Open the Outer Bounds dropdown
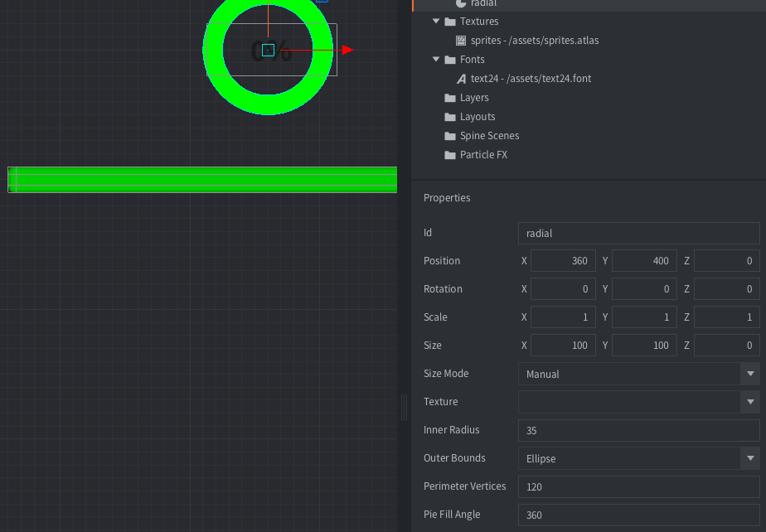Screen dimensions: 766x532 point(750,458)
